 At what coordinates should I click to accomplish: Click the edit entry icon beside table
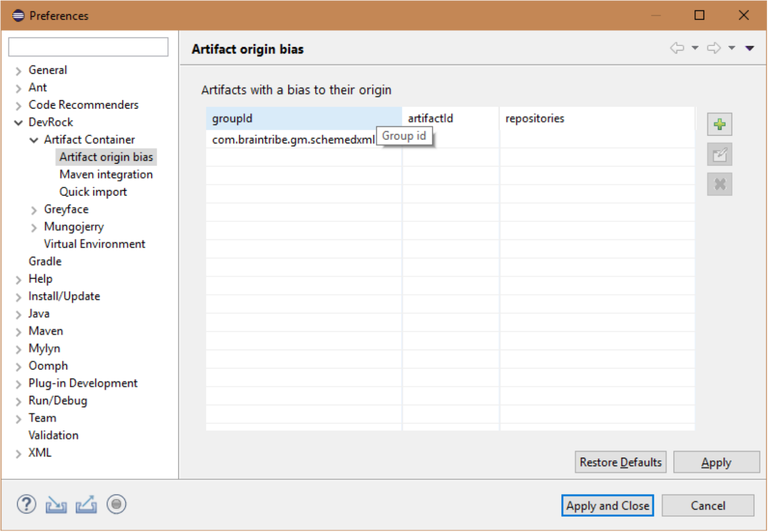click(x=719, y=155)
